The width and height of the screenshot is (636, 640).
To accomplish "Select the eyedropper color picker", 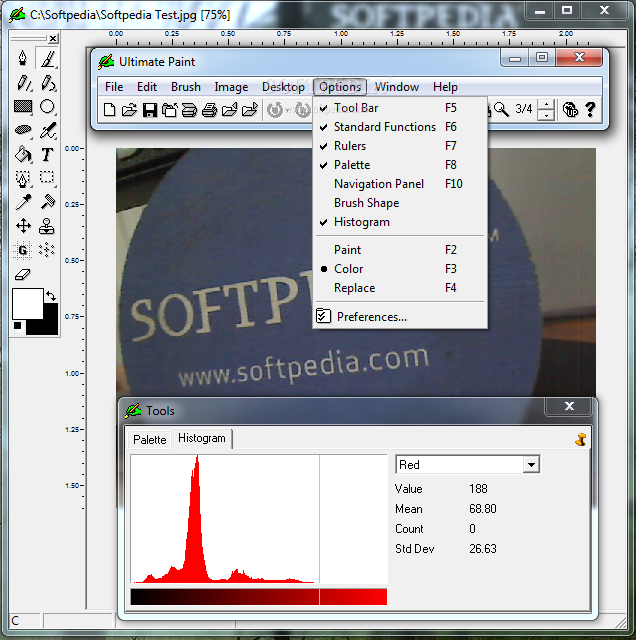I will pyautogui.click(x=23, y=202).
